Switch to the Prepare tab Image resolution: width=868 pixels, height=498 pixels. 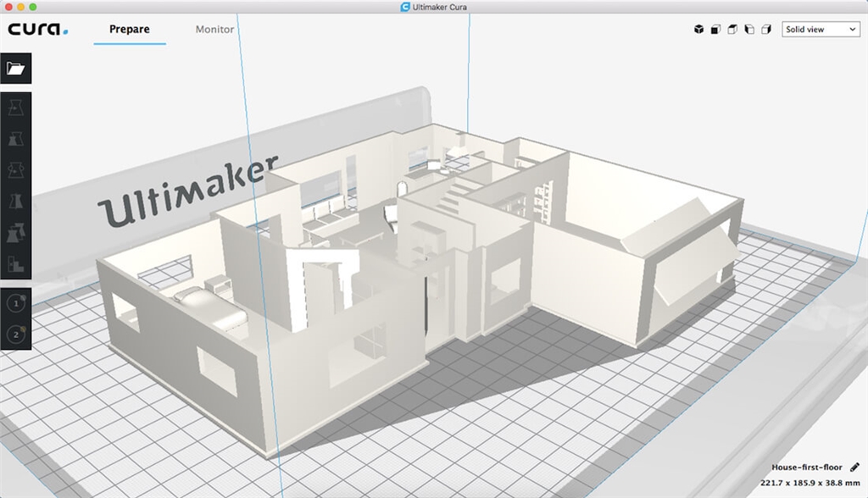coord(129,30)
